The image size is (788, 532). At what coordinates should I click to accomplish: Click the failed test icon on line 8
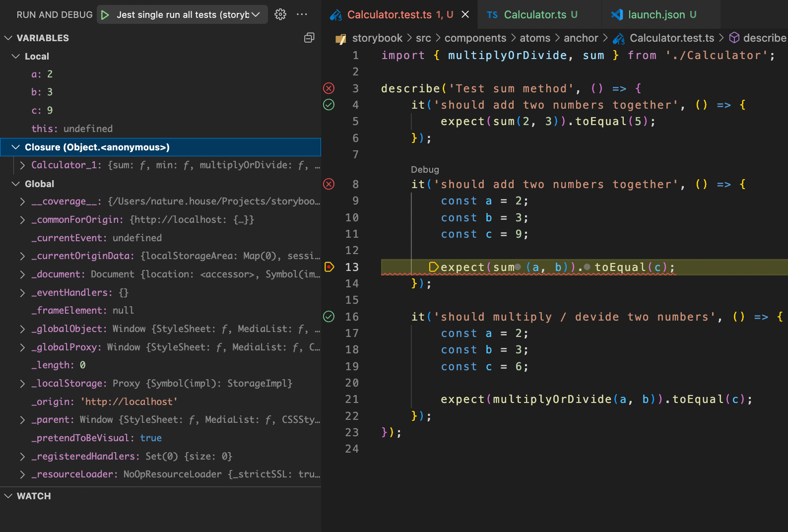[x=328, y=184]
